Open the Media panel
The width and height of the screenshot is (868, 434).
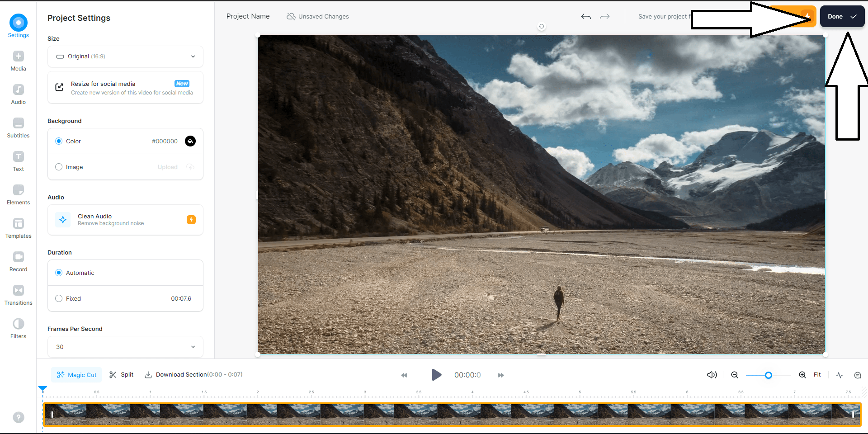(x=18, y=60)
